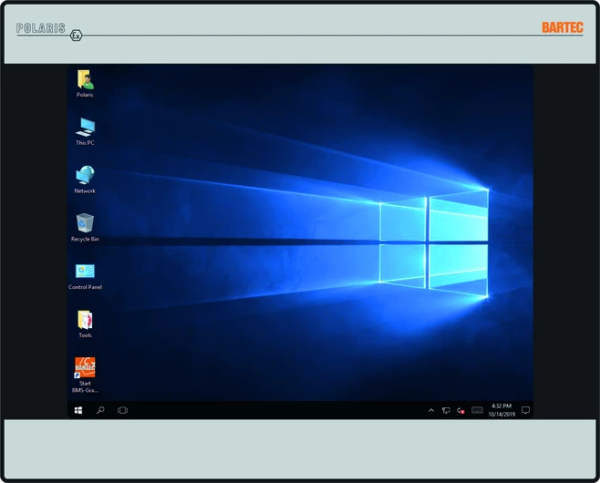Click the Recycle Bin text label
Viewport: 600px width, 483px height.
click(85, 240)
